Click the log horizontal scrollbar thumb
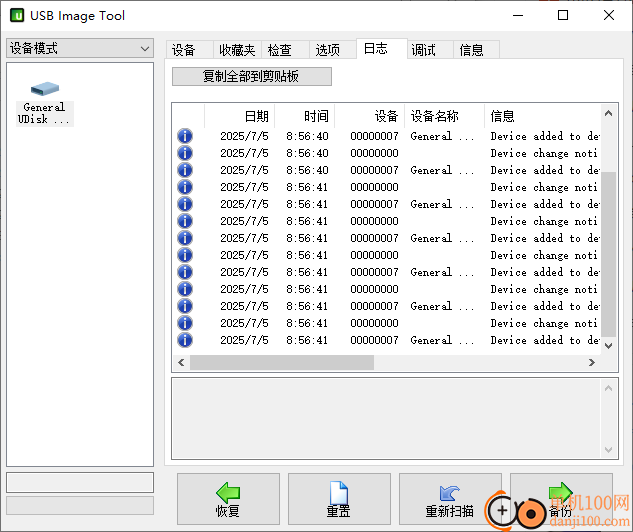 point(282,362)
